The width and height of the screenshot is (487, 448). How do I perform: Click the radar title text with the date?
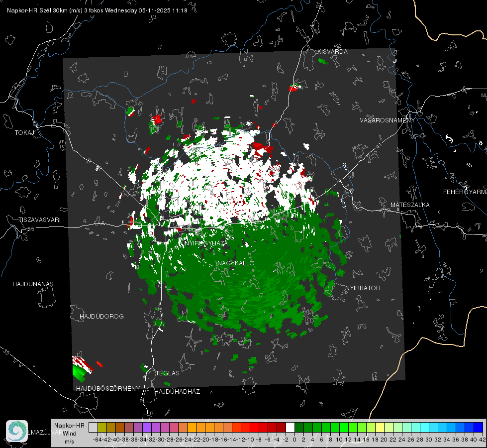pyautogui.click(x=97, y=10)
